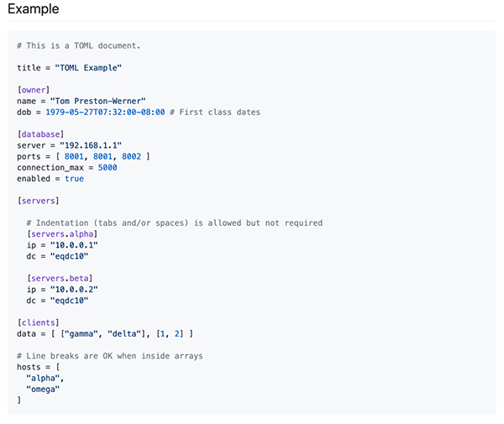504x424 pixels.
Task: Click the [clients] table header
Action: coord(38,322)
